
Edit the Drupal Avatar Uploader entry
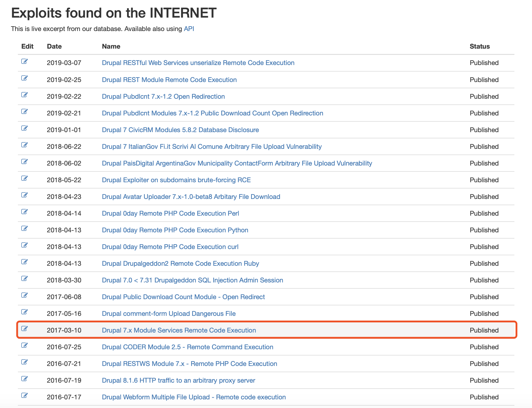24,195
